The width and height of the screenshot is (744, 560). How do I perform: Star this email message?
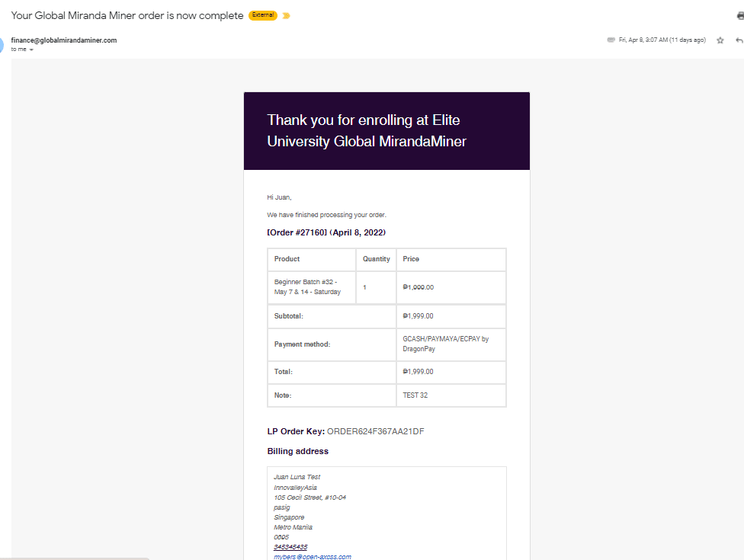pyautogui.click(x=720, y=40)
